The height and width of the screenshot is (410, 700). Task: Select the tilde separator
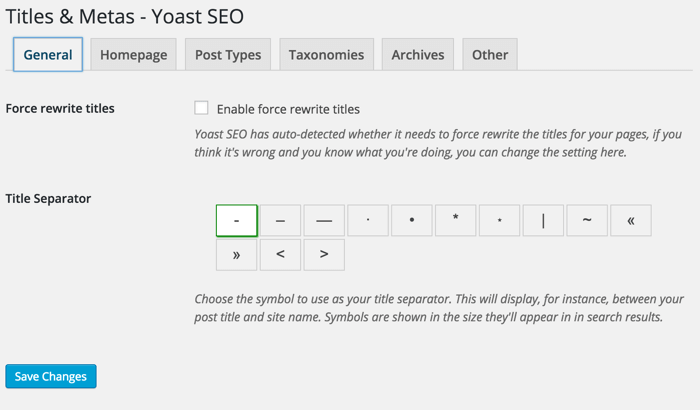[x=587, y=220]
